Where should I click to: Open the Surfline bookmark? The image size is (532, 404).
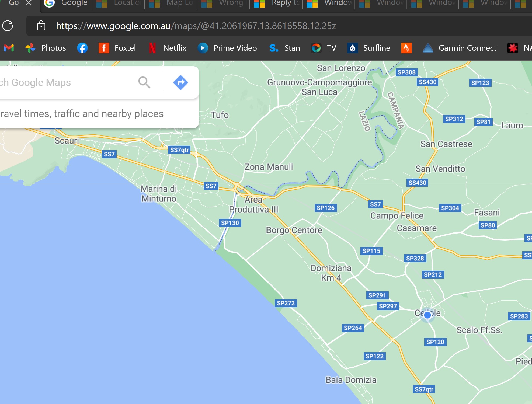click(x=368, y=48)
